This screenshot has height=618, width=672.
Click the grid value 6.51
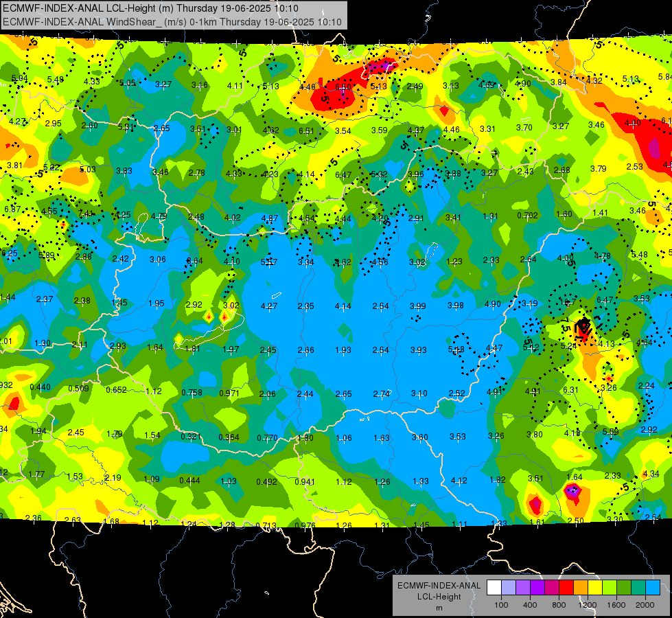[x=306, y=130]
